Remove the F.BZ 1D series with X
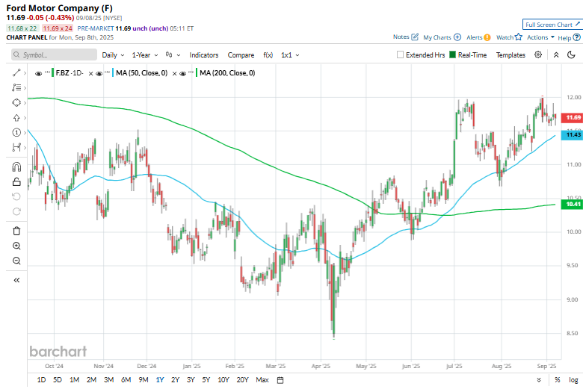 coord(90,74)
